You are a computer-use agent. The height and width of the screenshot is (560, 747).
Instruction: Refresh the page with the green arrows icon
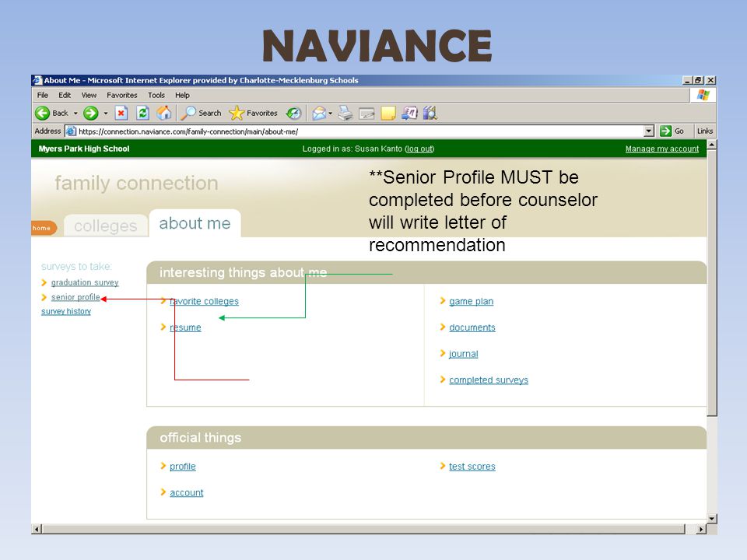(142, 114)
